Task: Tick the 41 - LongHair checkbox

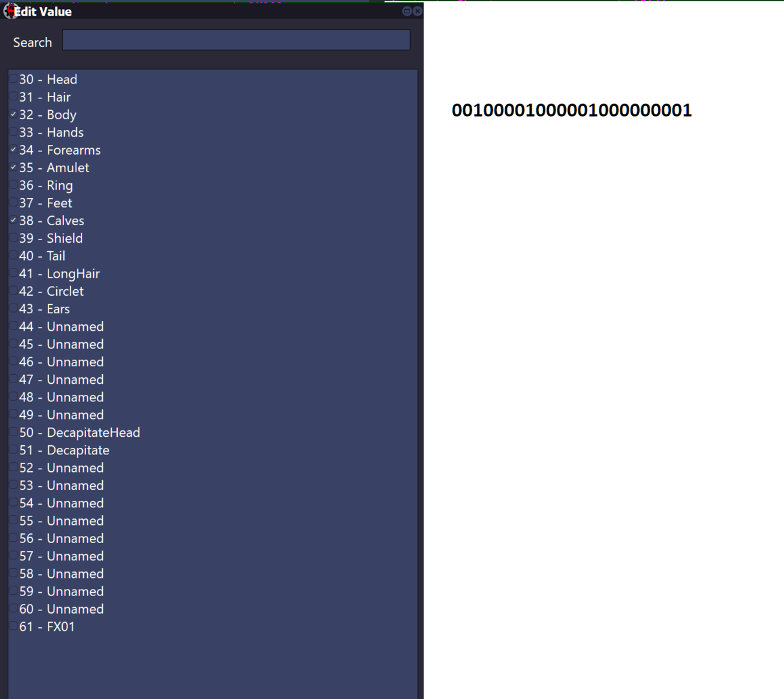Action: coord(13,272)
